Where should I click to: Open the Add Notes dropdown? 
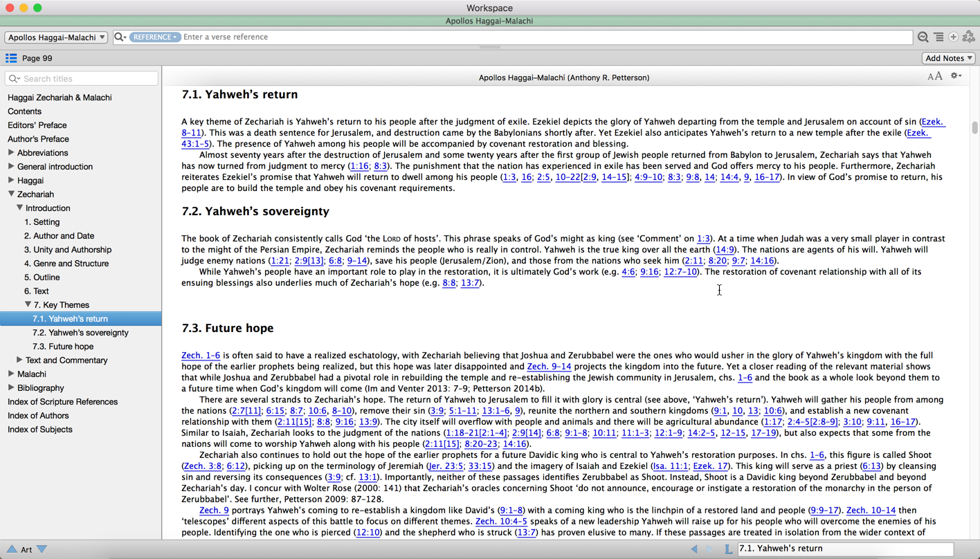click(x=948, y=58)
